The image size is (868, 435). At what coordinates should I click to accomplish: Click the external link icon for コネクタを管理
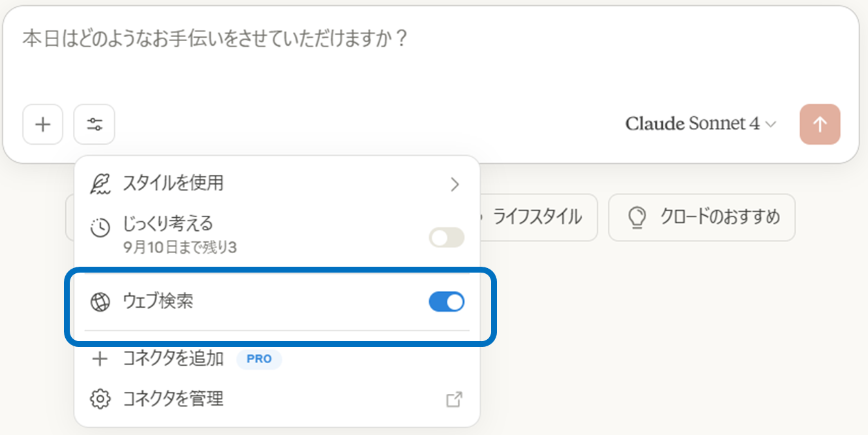[454, 399]
